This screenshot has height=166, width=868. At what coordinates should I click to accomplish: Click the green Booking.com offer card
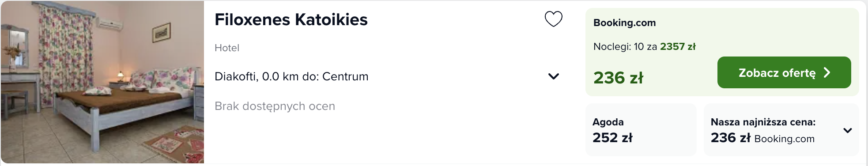click(722, 52)
